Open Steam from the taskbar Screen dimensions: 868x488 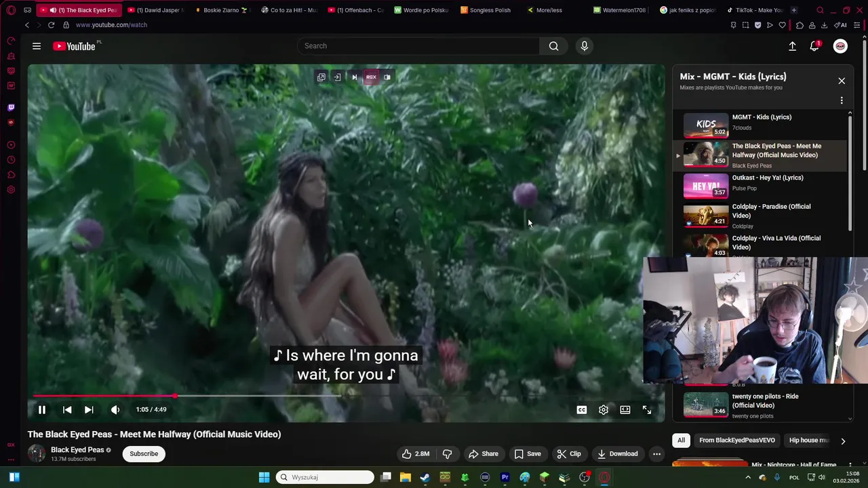click(425, 477)
